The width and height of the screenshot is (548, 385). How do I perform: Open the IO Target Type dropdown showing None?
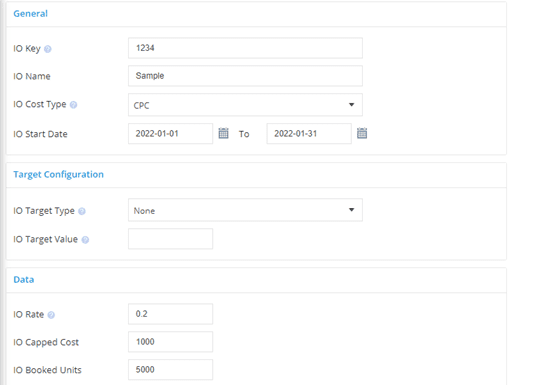245,210
